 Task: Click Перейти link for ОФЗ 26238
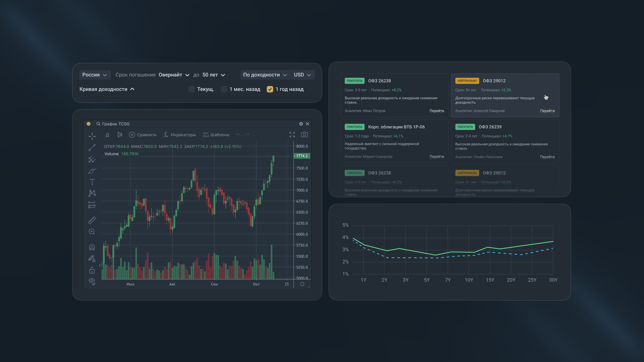(x=437, y=111)
